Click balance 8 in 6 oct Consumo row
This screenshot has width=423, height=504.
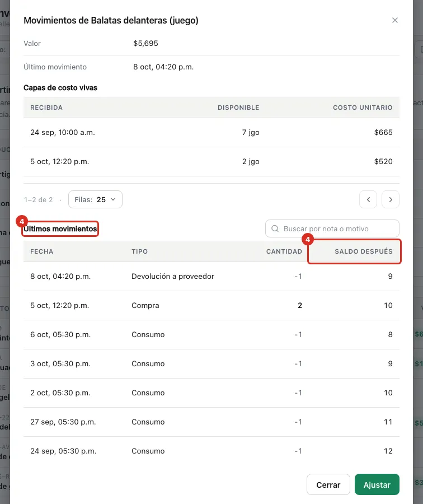(x=390, y=335)
